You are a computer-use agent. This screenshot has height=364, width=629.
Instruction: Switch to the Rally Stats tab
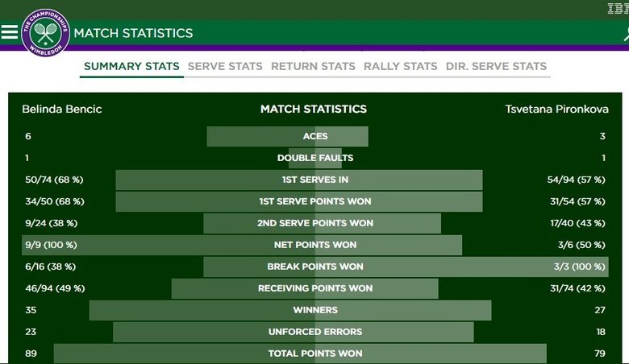[400, 66]
